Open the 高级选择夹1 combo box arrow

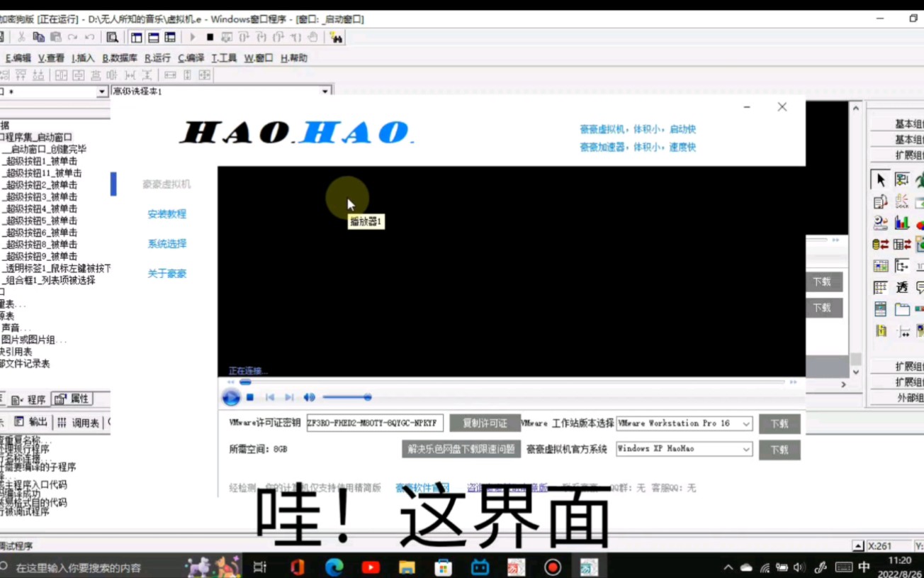[325, 91]
